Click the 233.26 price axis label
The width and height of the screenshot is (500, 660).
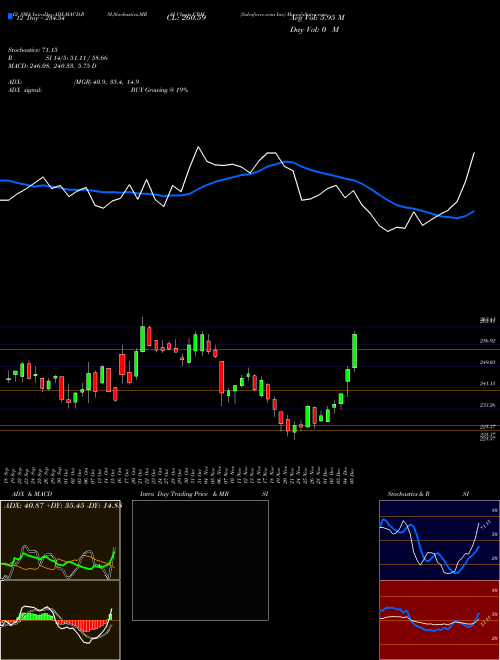tap(487, 405)
